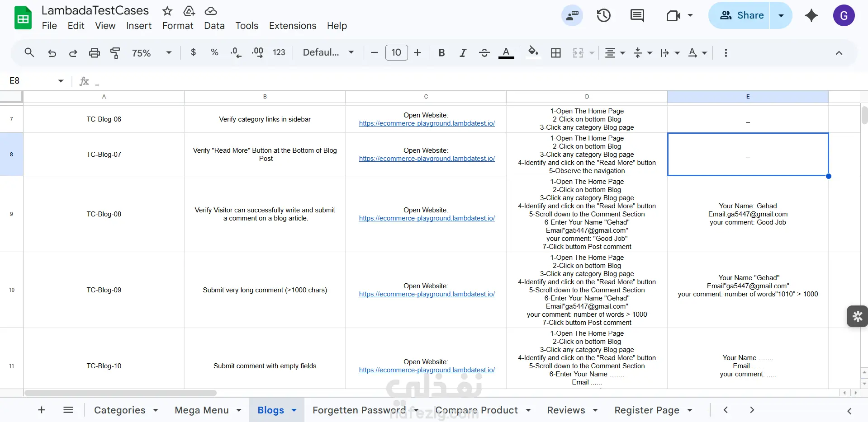This screenshot has height=422, width=868.
Task: Select cell TC-Blog-09
Action: (104, 290)
